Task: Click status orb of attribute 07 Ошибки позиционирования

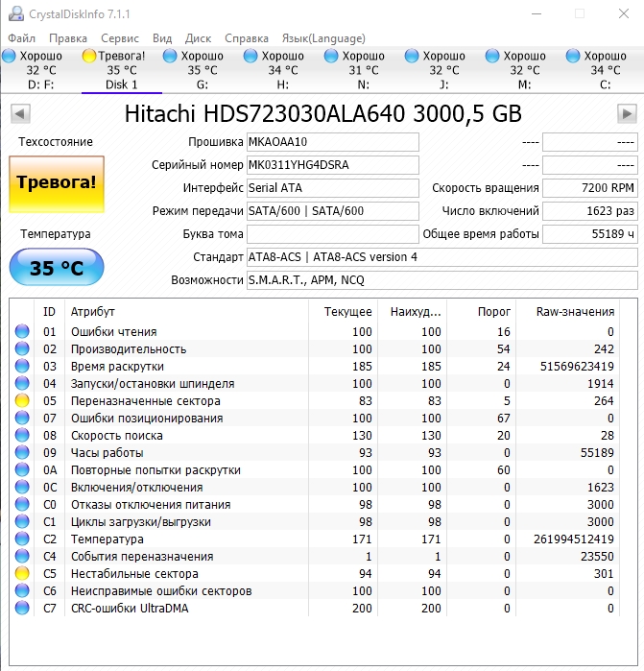Action: 22,419
